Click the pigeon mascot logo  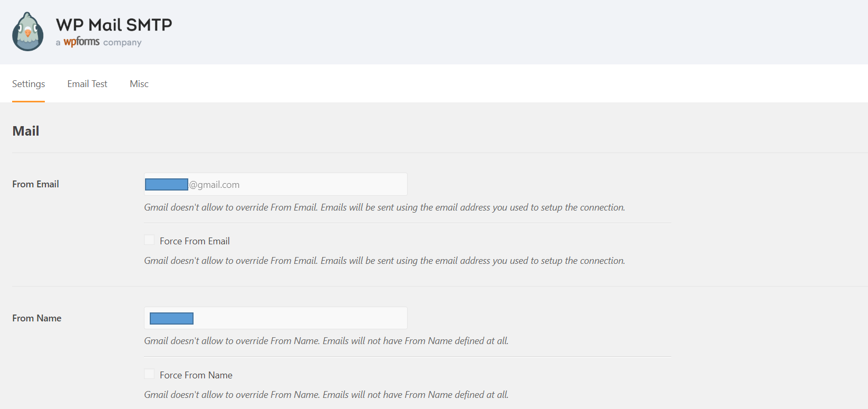point(28,32)
